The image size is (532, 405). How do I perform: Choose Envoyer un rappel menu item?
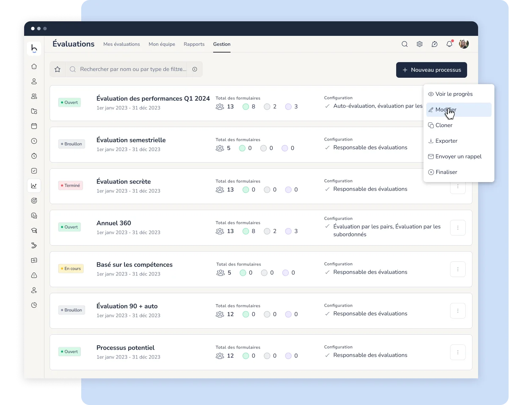459,157
